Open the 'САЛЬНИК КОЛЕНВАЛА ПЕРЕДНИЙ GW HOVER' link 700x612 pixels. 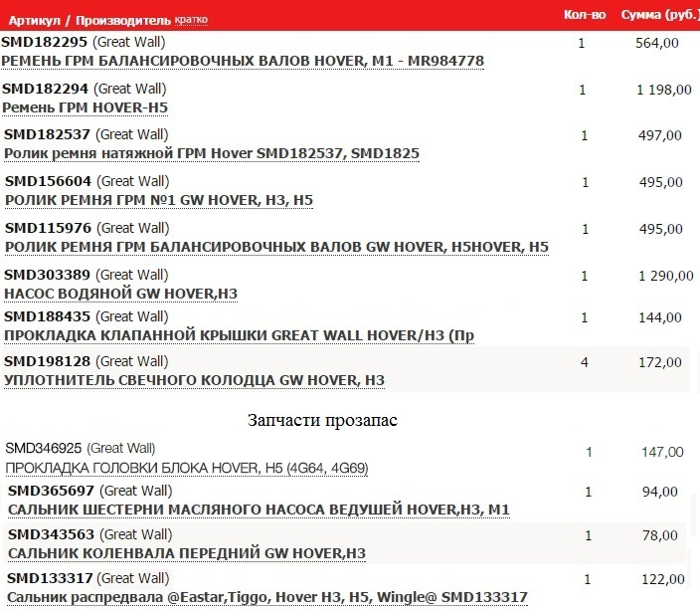point(187,553)
